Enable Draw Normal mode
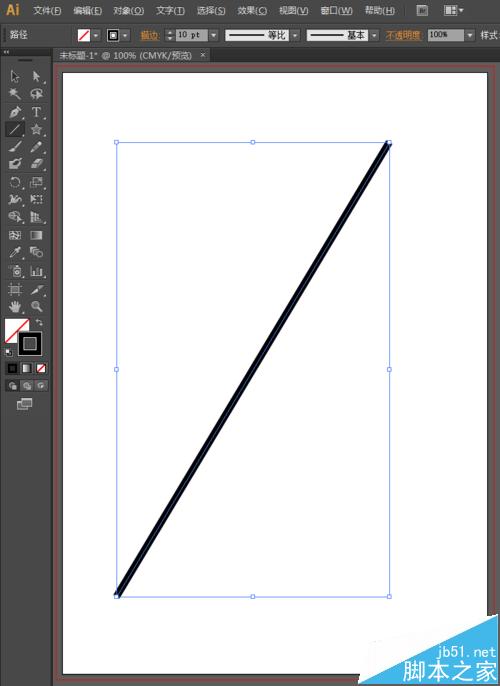The image size is (500, 686). (12, 385)
